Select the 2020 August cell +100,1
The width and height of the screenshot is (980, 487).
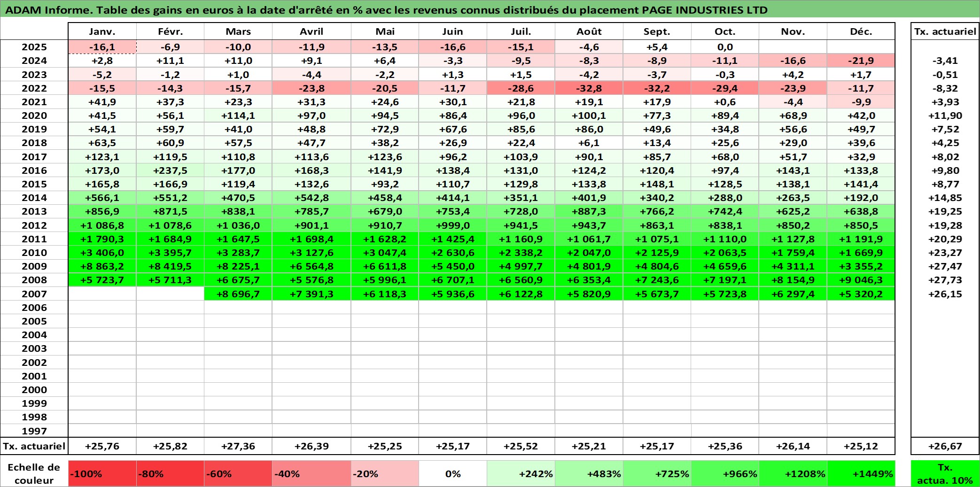click(589, 116)
